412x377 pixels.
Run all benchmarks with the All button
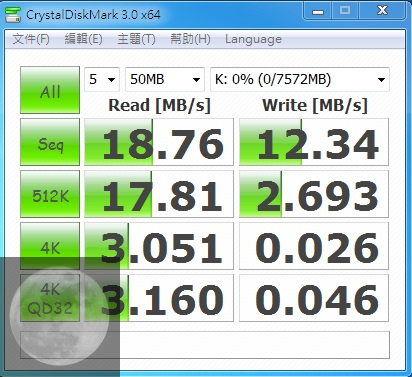coord(50,90)
